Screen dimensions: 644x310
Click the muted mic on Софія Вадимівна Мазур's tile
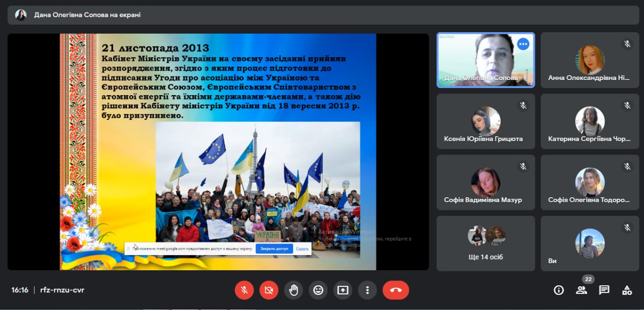pyautogui.click(x=523, y=167)
